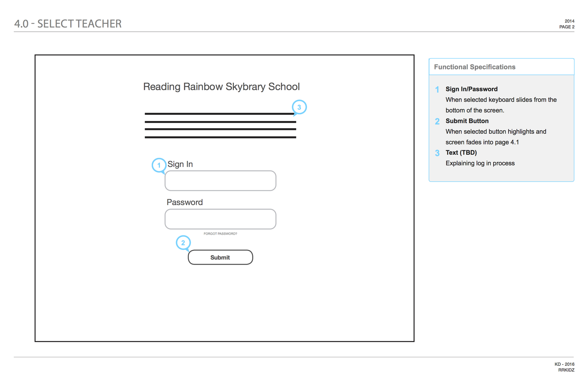Click the Sign In input field

[220, 181]
